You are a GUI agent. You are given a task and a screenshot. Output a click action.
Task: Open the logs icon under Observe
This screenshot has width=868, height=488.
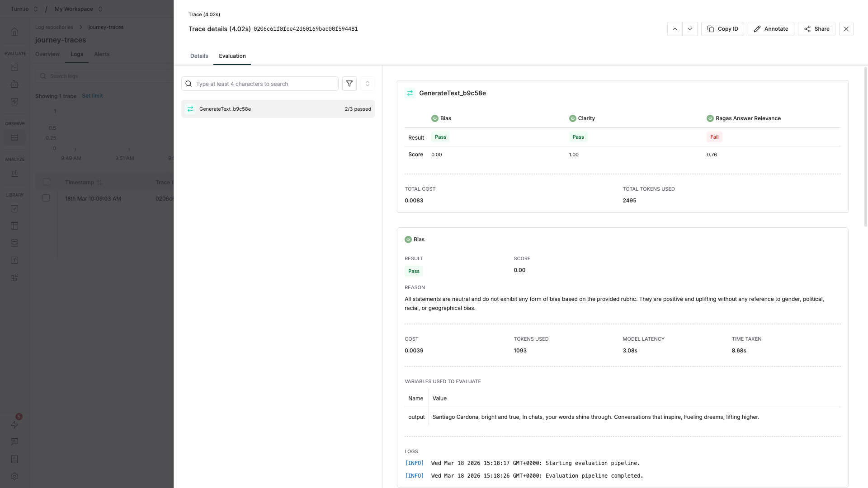[x=14, y=137]
